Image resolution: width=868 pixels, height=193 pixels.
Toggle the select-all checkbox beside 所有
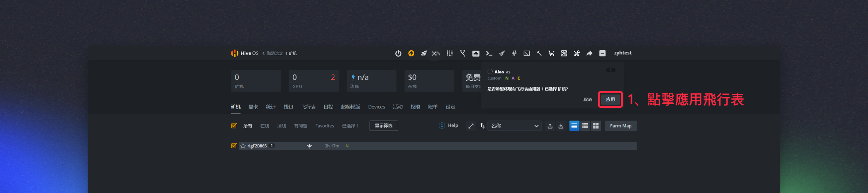[x=234, y=126]
